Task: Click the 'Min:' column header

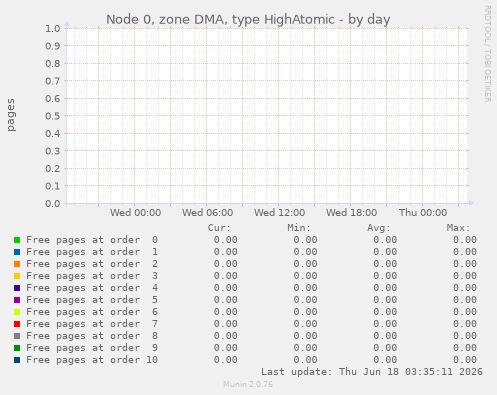Action: pyautogui.click(x=299, y=228)
